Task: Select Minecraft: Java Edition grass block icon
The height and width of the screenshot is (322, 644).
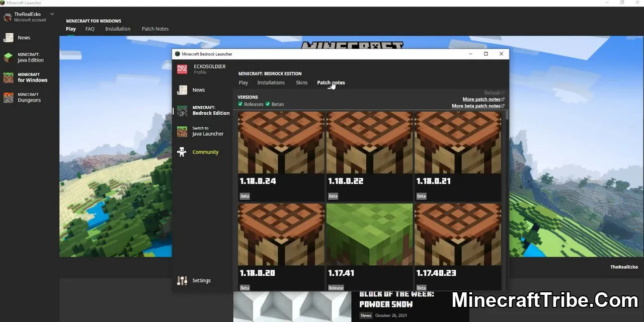Action: coord(8,57)
